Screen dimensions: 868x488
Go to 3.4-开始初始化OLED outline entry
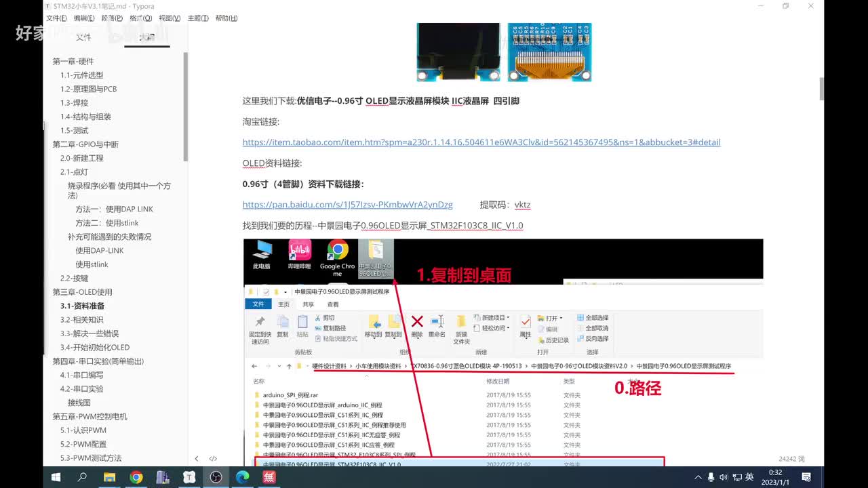coord(95,348)
